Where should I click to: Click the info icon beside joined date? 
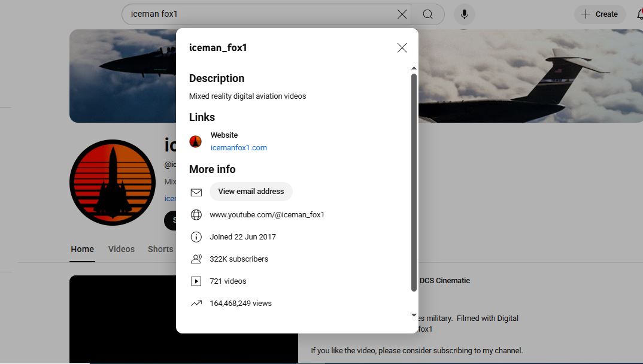point(196,237)
